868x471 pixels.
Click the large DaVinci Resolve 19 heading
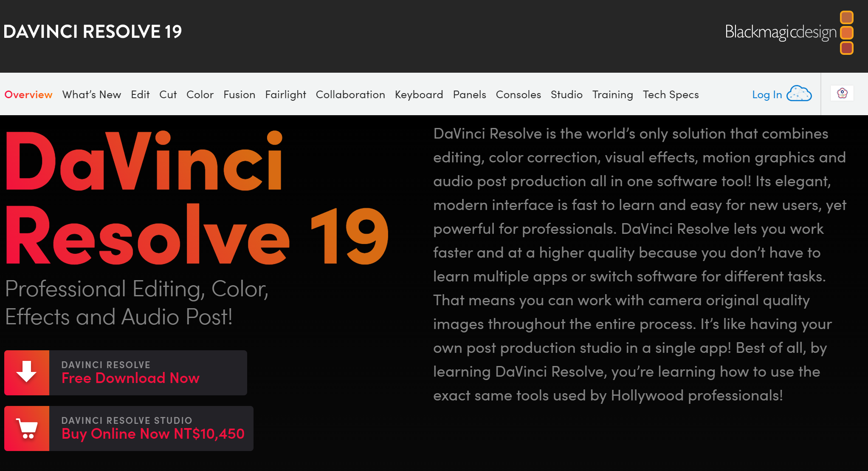(197, 198)
